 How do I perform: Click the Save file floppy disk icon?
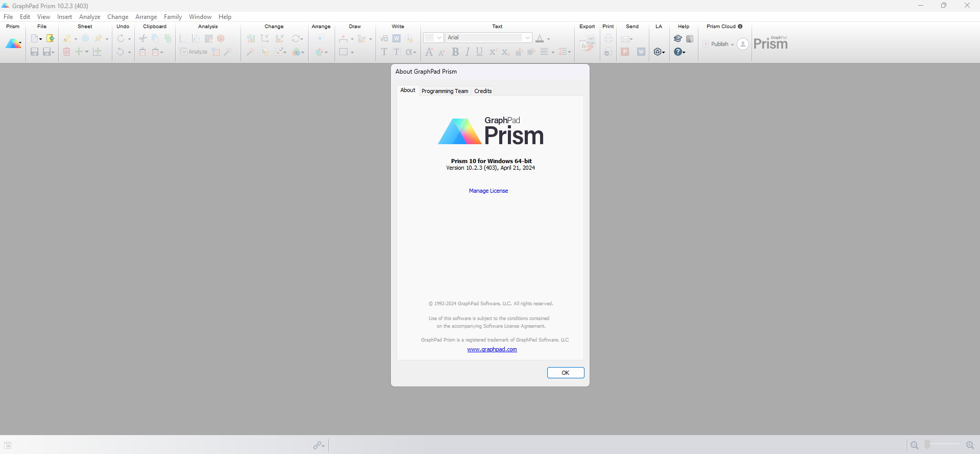pos(34,52)
